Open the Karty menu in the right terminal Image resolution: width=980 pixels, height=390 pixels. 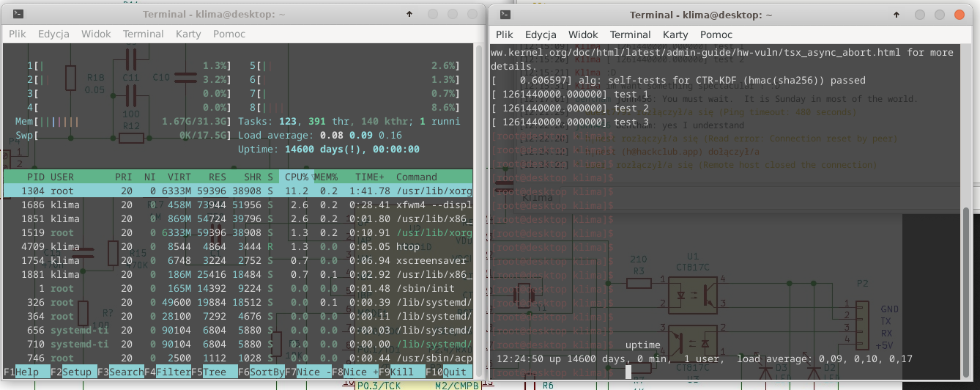675,34
